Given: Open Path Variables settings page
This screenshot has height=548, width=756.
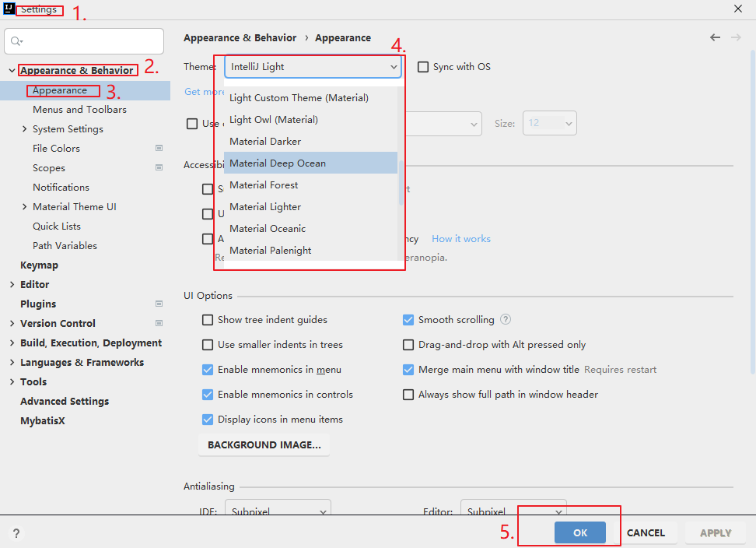Looking at the screenshot, I should tap(65, 245).
